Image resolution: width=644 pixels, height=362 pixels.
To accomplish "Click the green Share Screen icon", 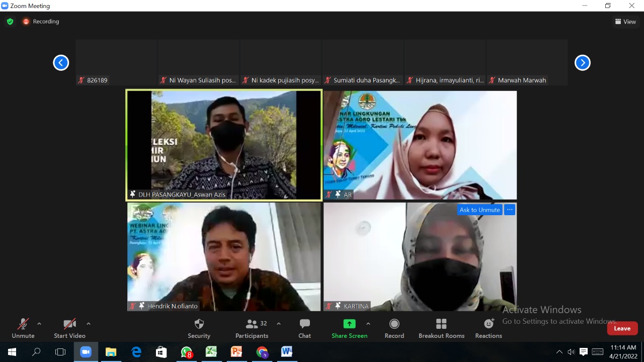I will [x=349, y=324].
